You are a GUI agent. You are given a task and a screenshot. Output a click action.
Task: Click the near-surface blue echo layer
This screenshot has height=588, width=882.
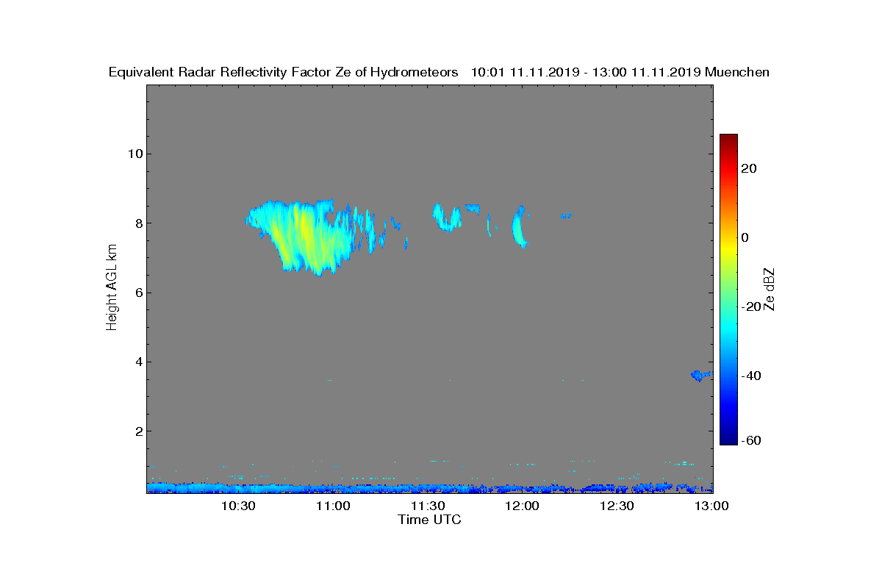(429, 488)
